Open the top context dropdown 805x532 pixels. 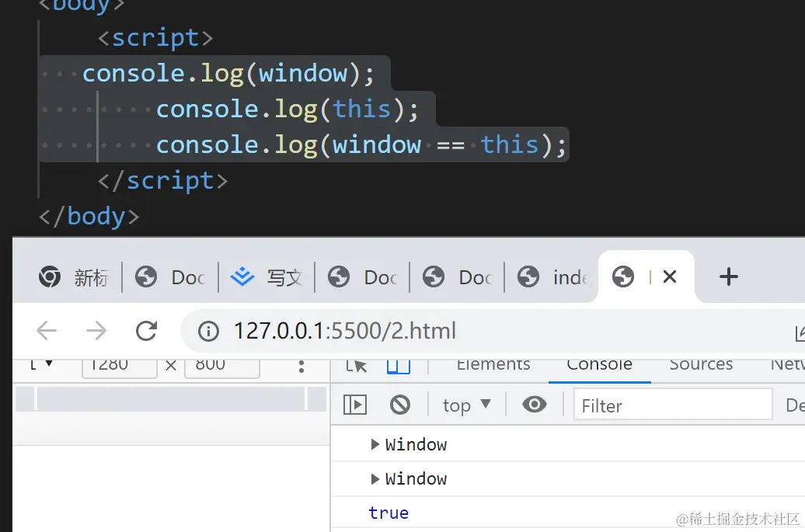tap(467, 405)
